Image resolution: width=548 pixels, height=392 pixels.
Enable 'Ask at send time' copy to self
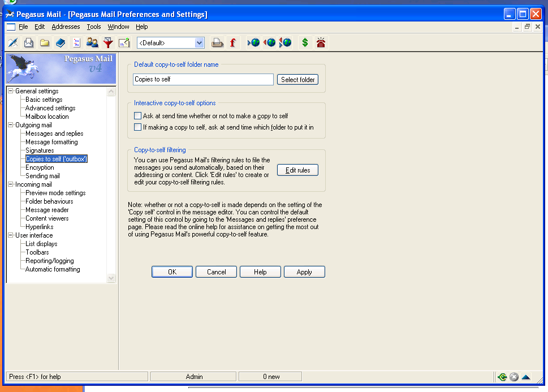[137, 116]
